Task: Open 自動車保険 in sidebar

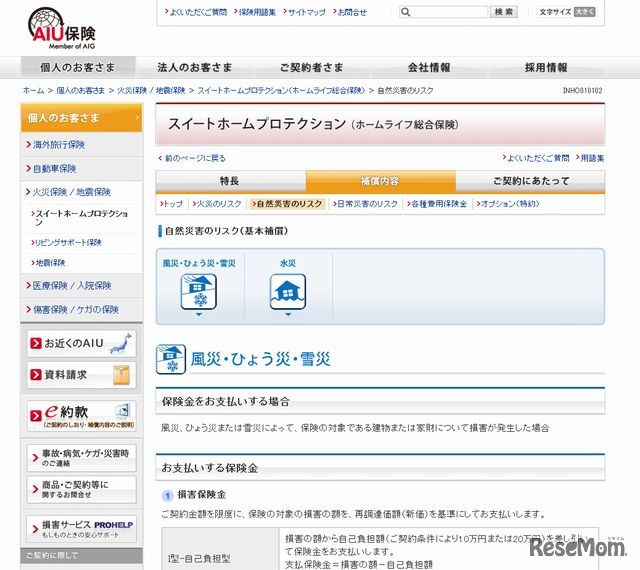Action: coord(81,169)
